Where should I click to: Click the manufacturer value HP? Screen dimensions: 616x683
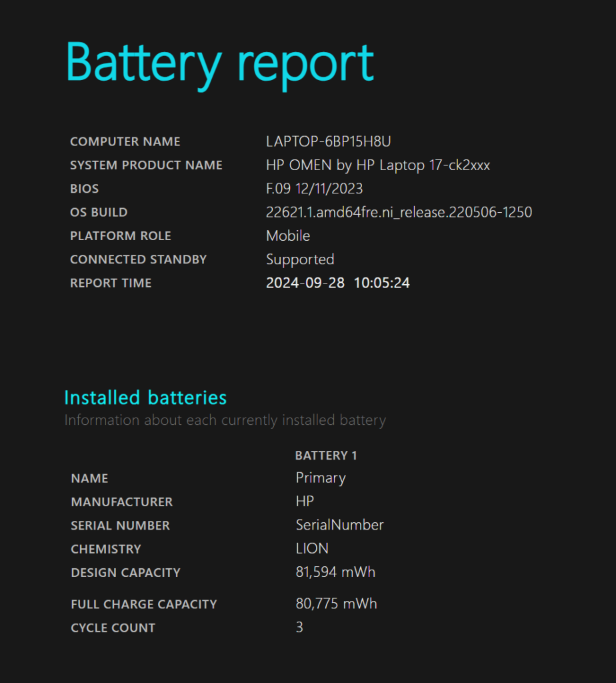coord(305,502)
